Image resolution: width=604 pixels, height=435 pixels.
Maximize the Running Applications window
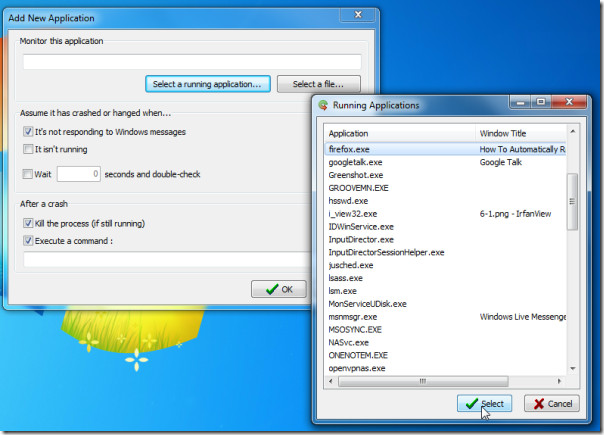541,102
